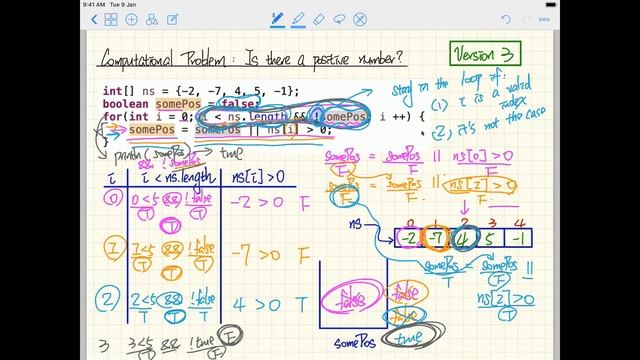Screen dimensions: 640x360
Task: Redo the undone stroke
Action: click(527, 19)
